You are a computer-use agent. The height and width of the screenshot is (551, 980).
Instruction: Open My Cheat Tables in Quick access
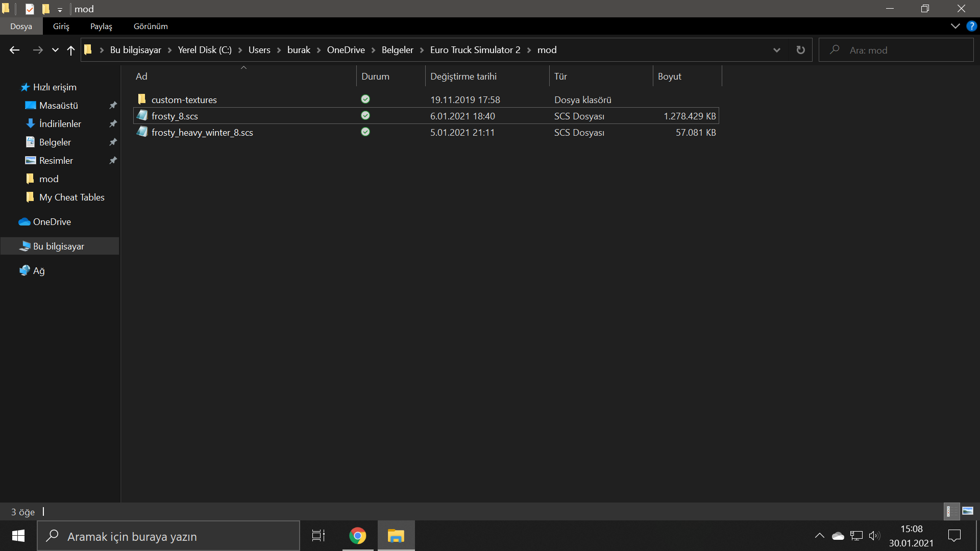pyautogui.click(x=71, y=197)
